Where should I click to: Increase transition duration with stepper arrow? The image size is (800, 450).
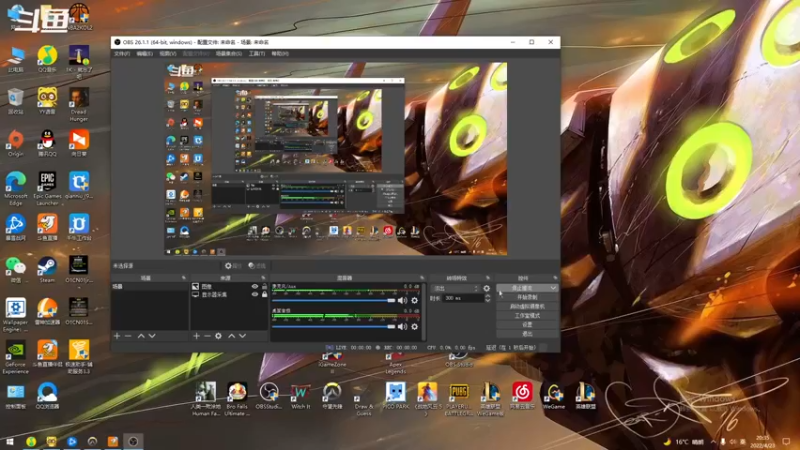point(487,296)
